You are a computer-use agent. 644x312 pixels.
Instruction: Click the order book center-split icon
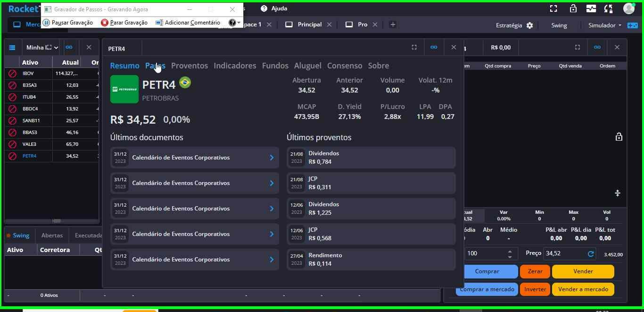pyautogui.click(x=618, y=193)
